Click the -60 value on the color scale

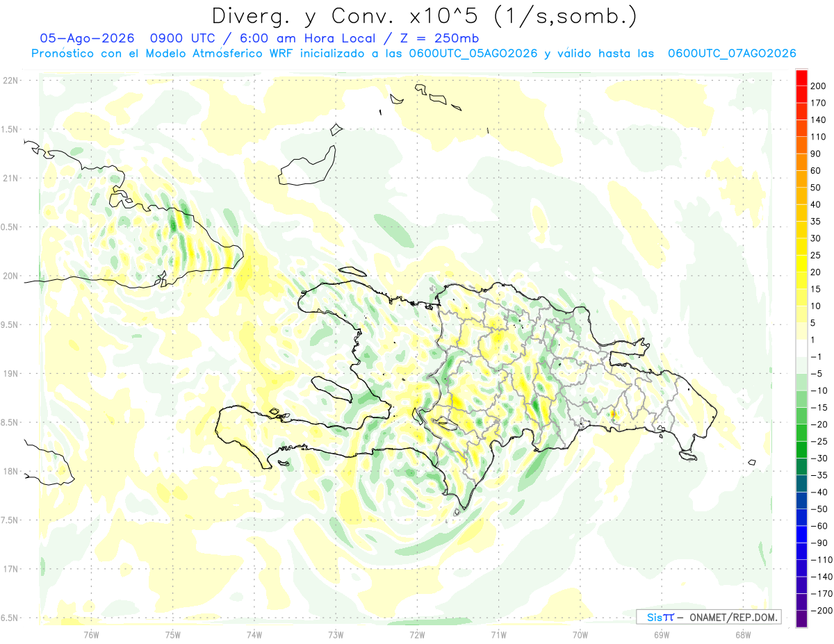(819, 526)
